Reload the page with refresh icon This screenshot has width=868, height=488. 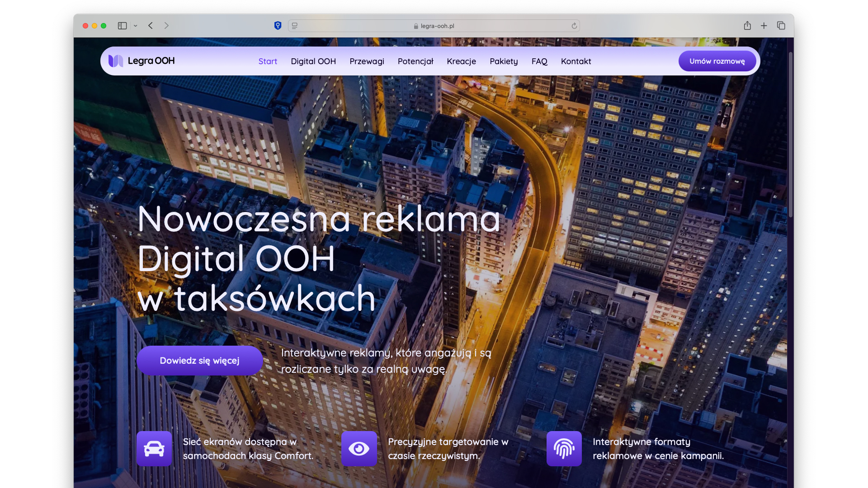574,26
